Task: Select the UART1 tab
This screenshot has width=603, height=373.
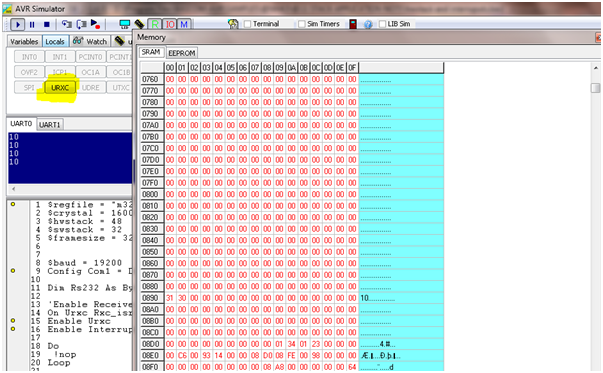Action: [50, 125]
